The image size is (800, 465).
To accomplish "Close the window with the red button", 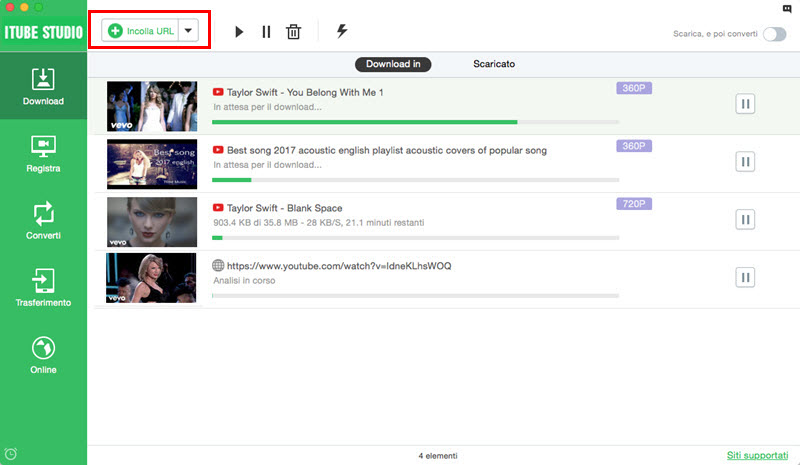I will [10, 7].
